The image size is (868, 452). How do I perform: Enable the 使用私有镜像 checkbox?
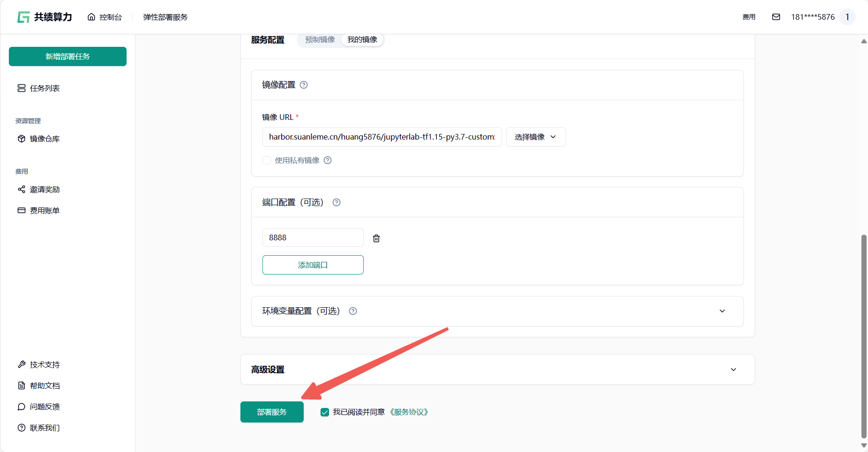[x=267, y=160]
